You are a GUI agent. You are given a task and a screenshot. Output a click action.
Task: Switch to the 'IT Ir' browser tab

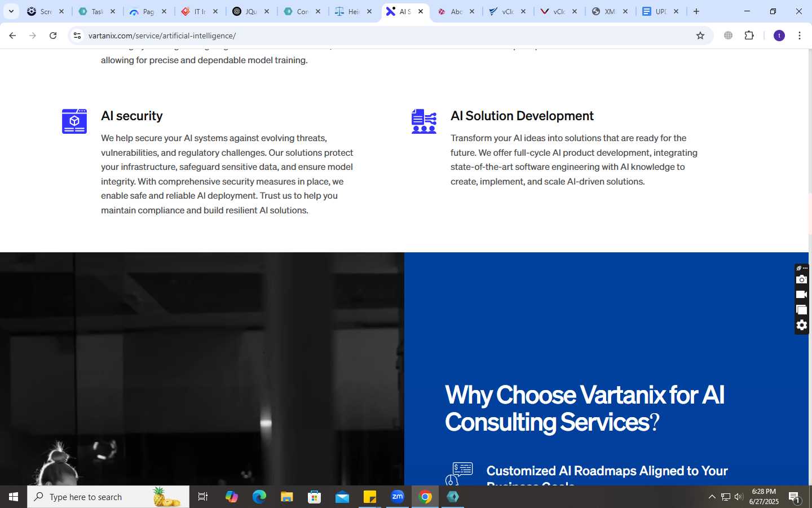(199, 11)
